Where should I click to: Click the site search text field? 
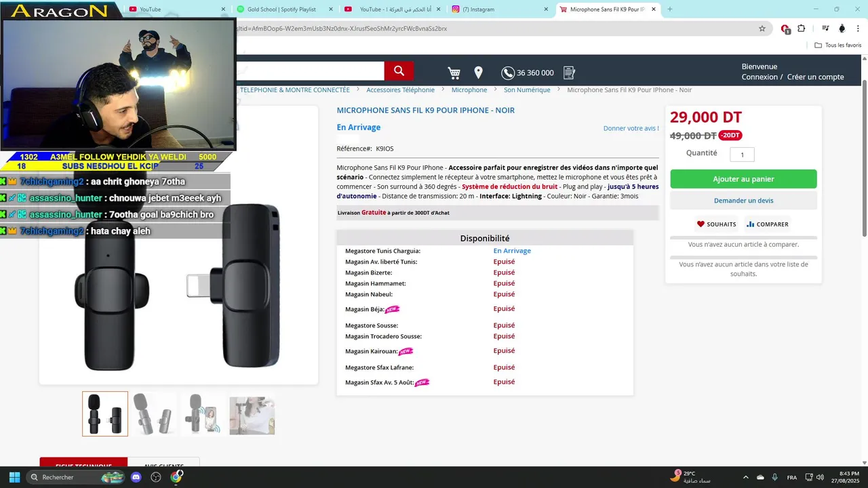click(x=311, y=71)
